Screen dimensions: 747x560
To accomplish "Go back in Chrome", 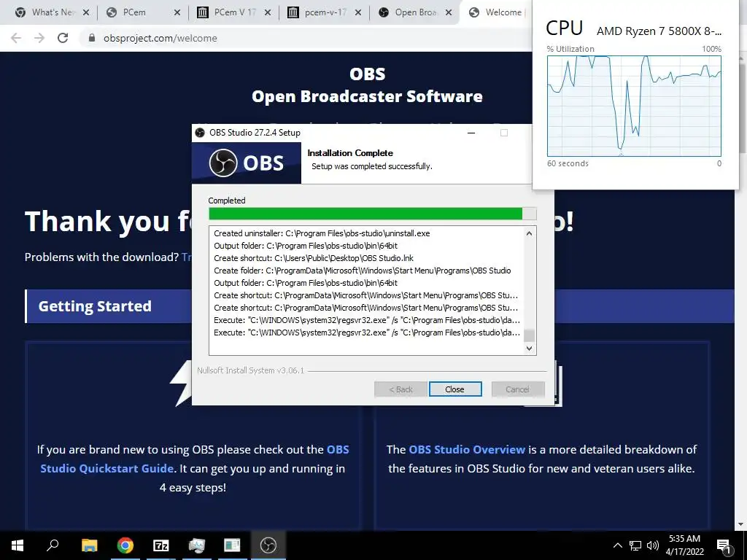I will click(16, 38).
